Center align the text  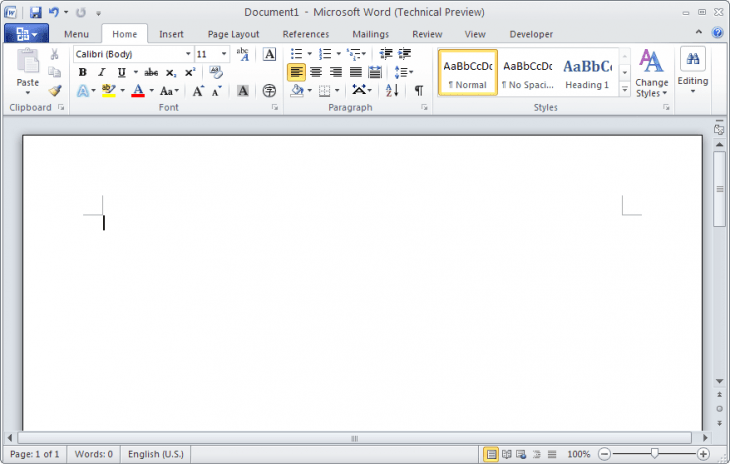pos(316,72)
